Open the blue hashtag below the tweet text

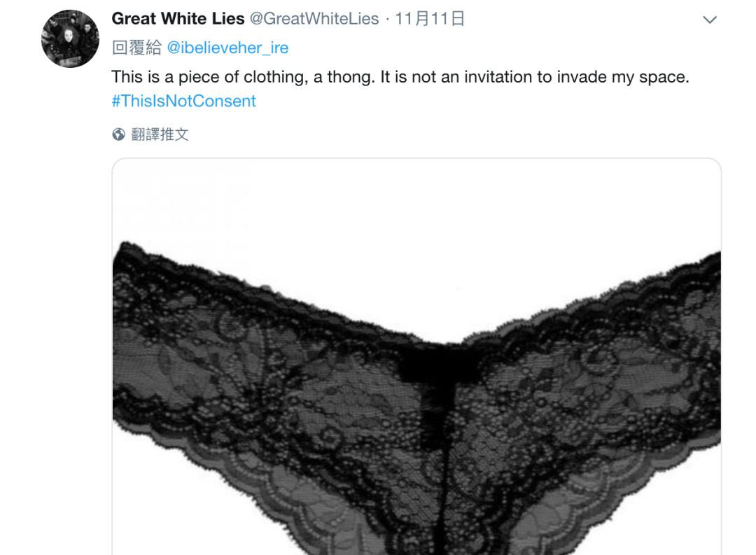pyautogui.click(x=183, y=101)
